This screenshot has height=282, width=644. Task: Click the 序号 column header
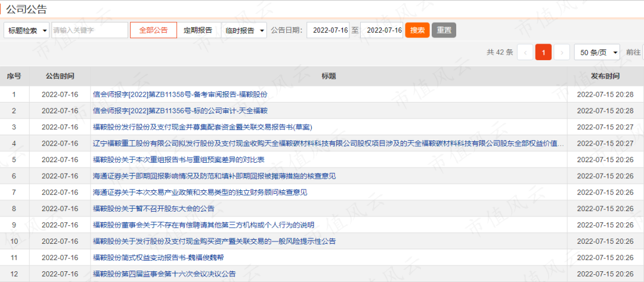click(14, 76)
